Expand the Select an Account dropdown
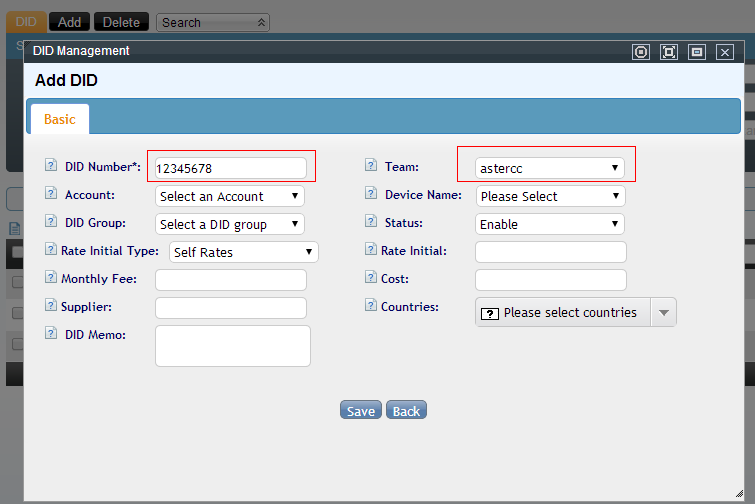This screenshot has width=755, height=504. point(230,196)
